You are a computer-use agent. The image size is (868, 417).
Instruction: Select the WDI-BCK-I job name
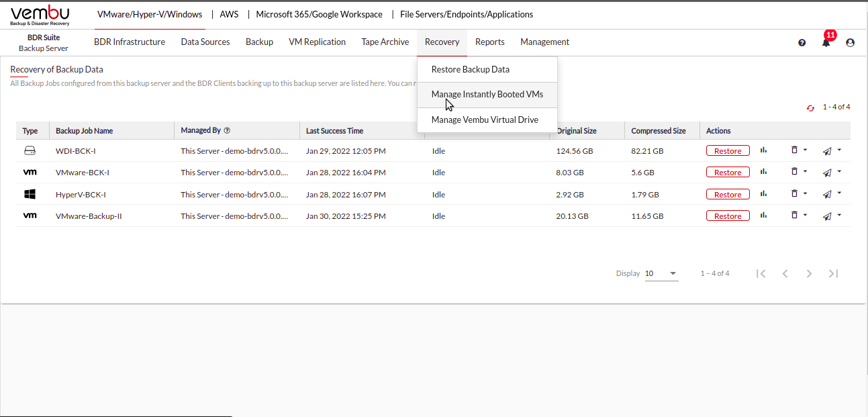pyautogui.click(x=76, y=151)
